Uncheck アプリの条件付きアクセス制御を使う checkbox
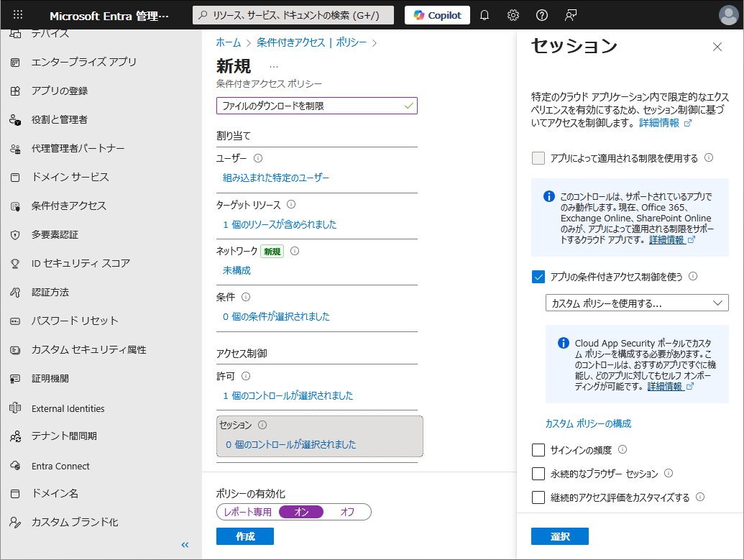Image resolution: width=744 pixels, height=560 pixels. 538,277
